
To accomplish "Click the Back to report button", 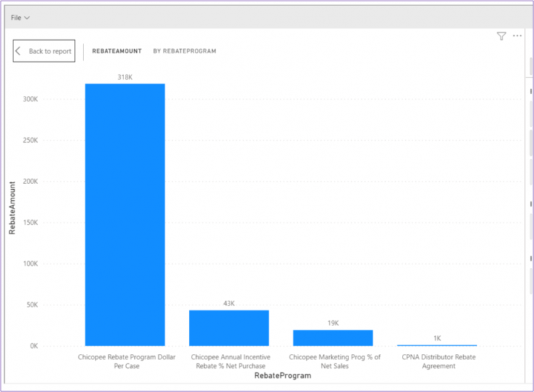I will pyautogui.click(x=44, y=51).
